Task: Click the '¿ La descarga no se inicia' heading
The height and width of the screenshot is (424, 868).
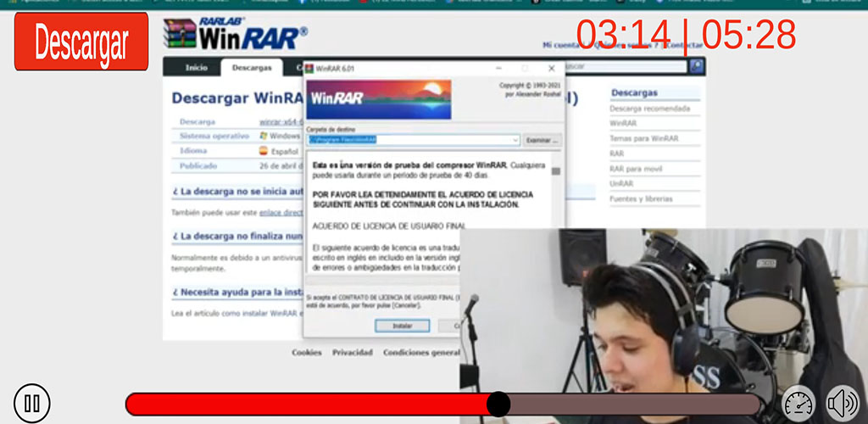Action: [238, 192]
